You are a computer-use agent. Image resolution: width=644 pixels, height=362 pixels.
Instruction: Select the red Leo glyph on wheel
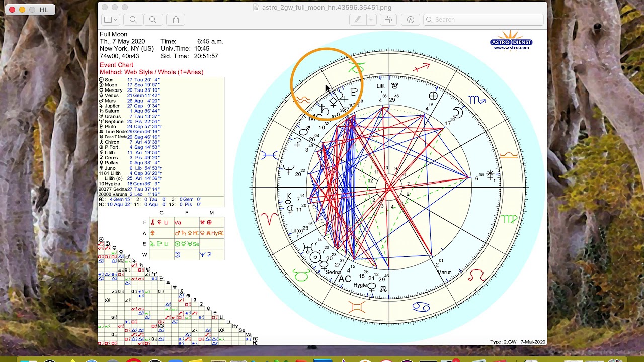point(477,275)
